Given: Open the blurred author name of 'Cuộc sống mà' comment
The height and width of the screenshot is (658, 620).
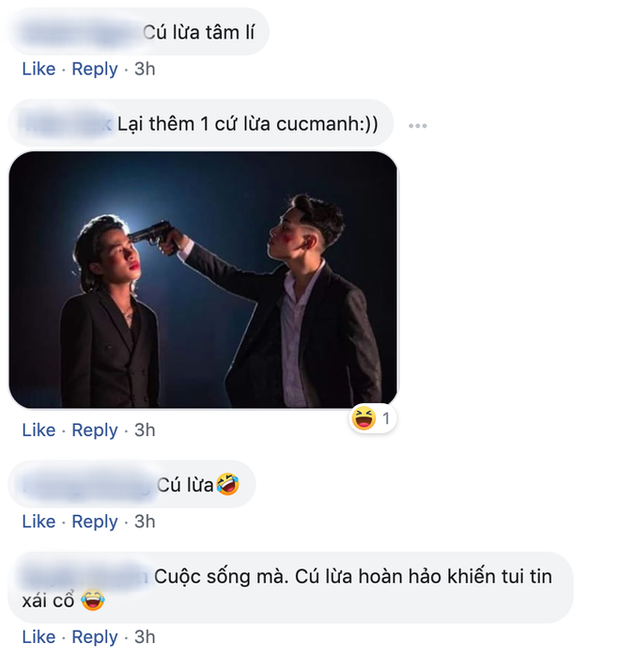Looking at the screenshot, I should (88, 575).
